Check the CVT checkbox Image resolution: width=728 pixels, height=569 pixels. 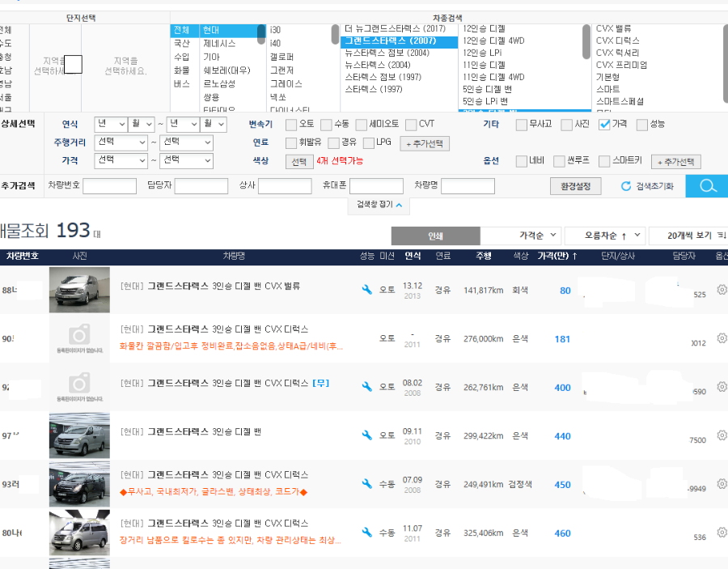click(x=411, y=125)
